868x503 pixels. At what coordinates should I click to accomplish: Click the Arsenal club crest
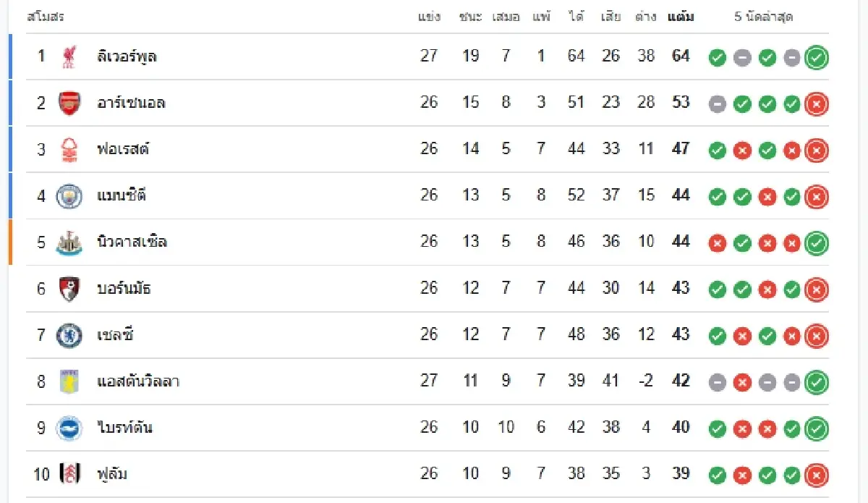pyautogui.click(x=69, y=103)
